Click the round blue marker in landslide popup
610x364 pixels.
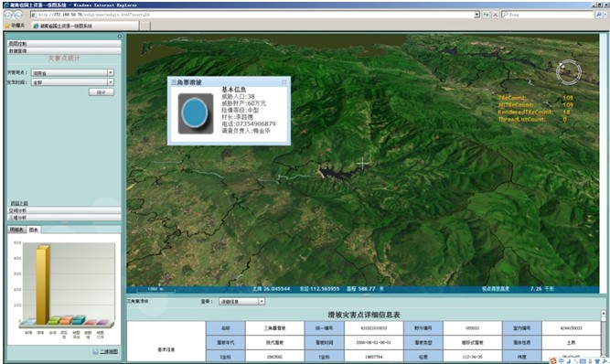[196, 113]
